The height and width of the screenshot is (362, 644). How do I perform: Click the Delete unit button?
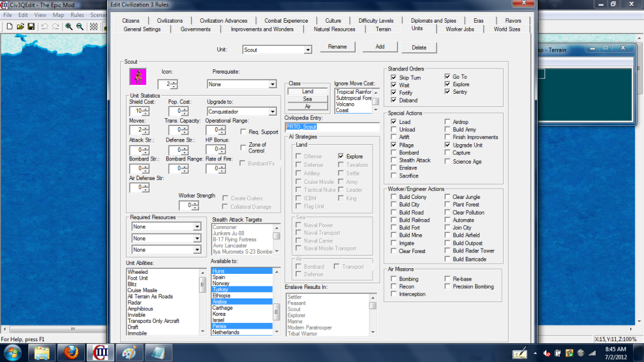coord(419,48)
